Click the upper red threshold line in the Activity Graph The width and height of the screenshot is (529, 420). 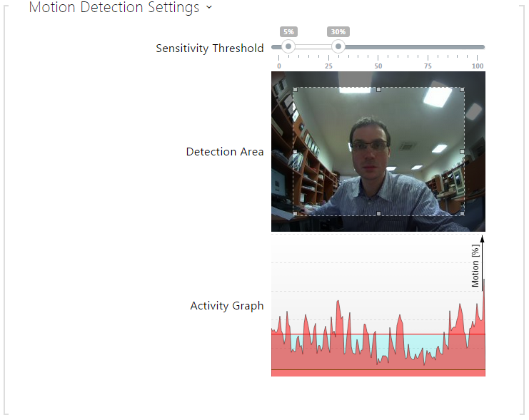click(378, 334)
